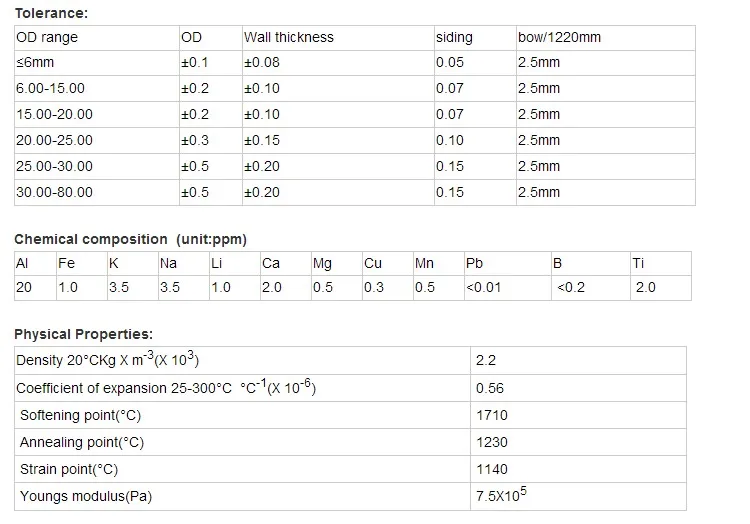Click the "Wall thickness" column header

(289, 37)
